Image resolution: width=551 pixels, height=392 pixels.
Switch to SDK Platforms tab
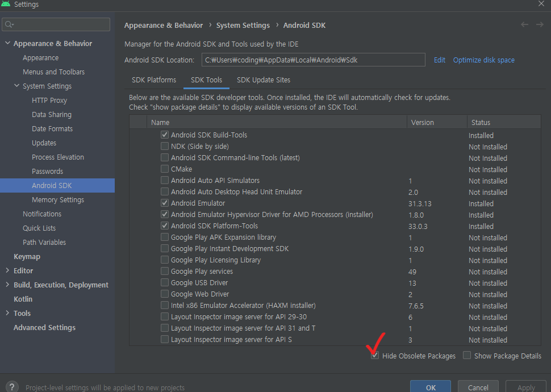point(154,80)
